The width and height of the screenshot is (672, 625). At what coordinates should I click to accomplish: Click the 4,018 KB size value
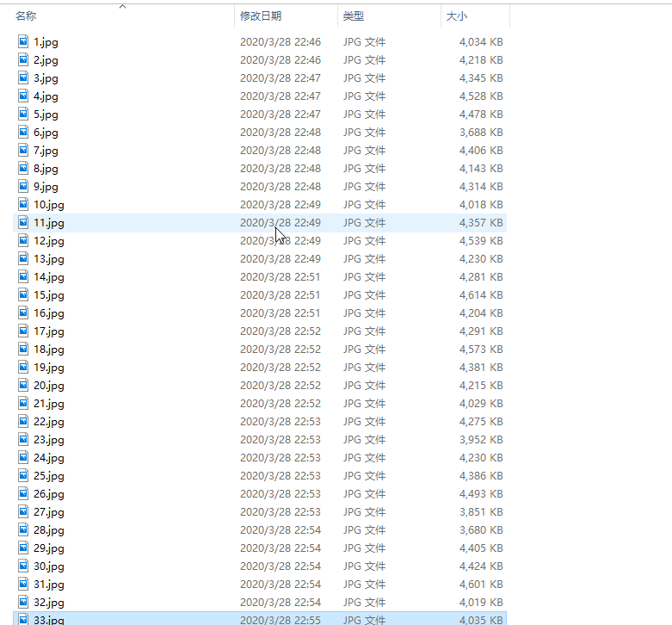(481, 205)
